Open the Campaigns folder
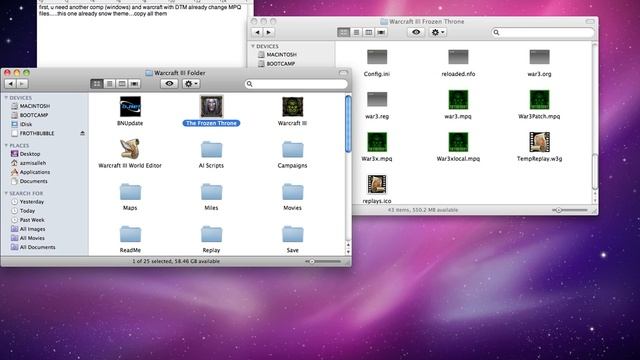The image size is (640, 360). click(292, 149)
